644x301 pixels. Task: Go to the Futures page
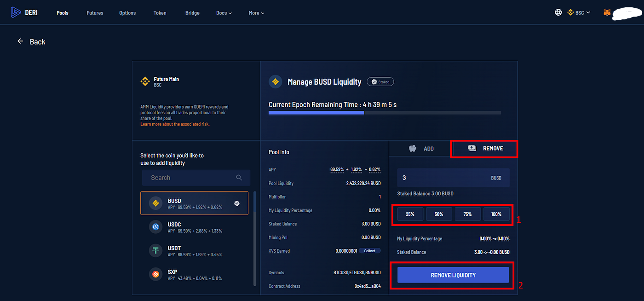pyautogui.click(x=95, y=13)
